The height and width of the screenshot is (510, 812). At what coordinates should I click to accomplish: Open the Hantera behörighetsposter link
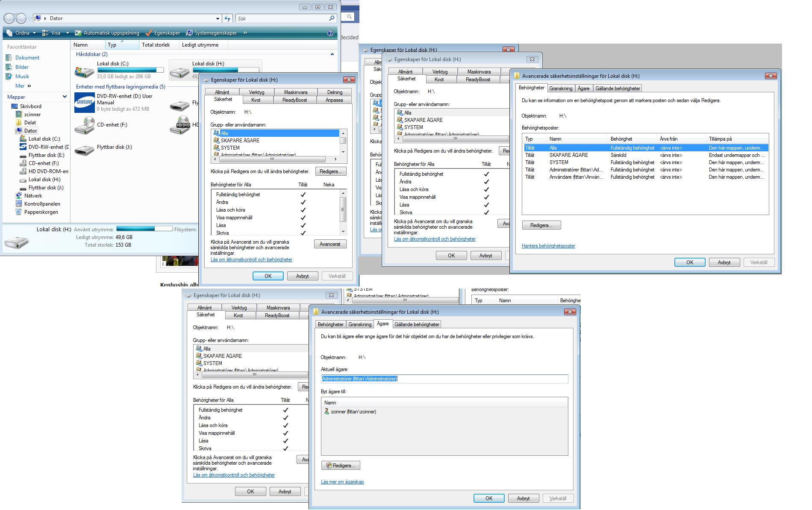(548, 246)
